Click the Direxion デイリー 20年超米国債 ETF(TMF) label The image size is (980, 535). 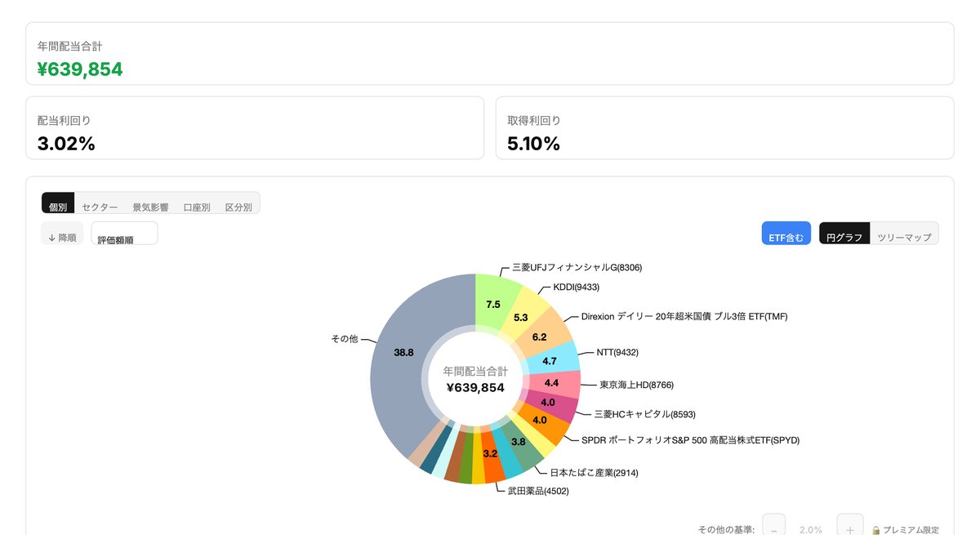pos(684,316)
